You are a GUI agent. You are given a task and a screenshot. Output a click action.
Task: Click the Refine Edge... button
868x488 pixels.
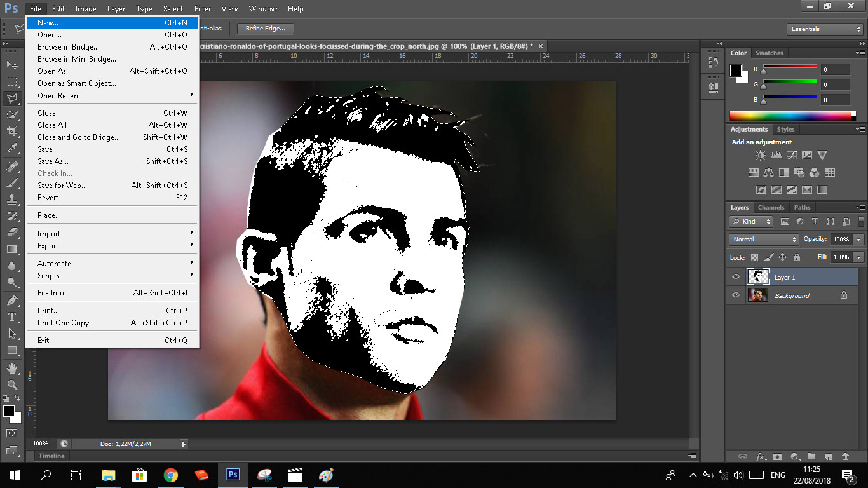click(x=266, y=29)
